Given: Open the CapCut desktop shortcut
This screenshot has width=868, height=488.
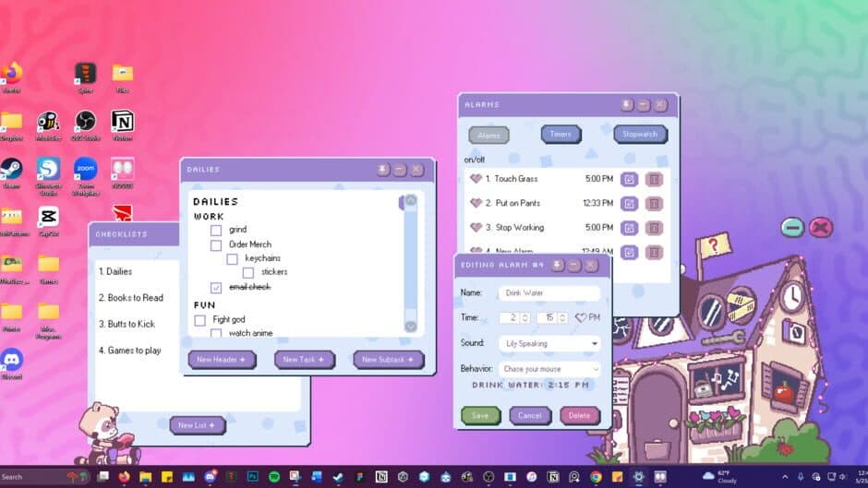Looking at the screenshot, I should click(x=48, y=221).
